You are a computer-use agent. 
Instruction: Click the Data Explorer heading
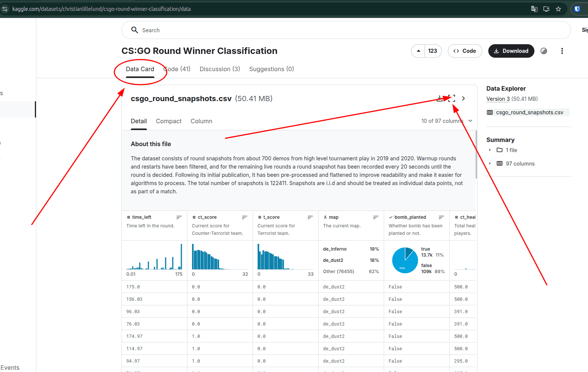506,88
